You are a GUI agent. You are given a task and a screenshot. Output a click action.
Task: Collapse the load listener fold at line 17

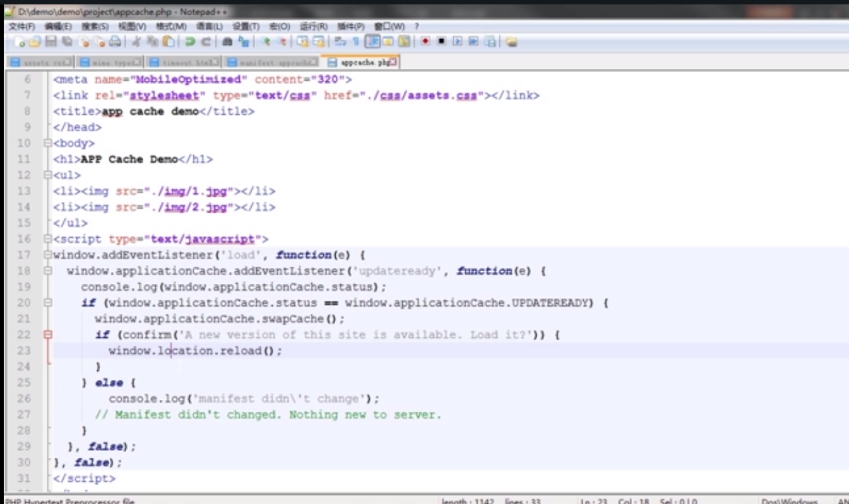[x=48, y=255]
